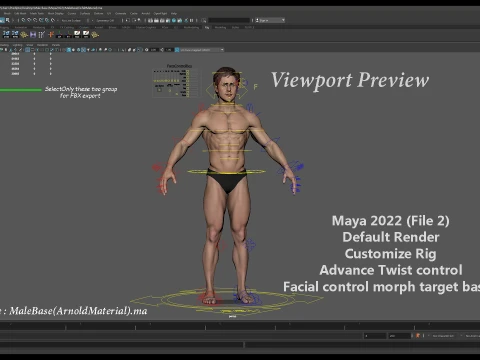The height and width of the screenshot is (360, 480).
Task: Open the viewport Lighting menu
Action: click(x=17, y=45)
